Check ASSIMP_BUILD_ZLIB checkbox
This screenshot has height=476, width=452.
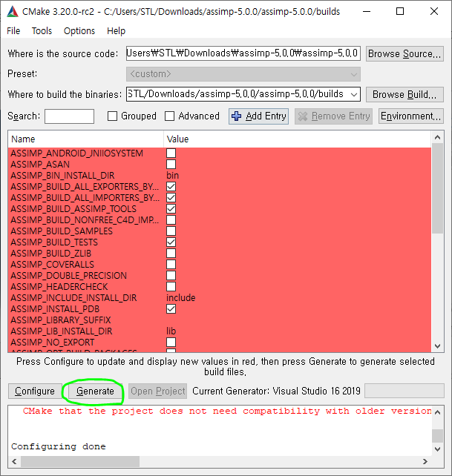[x=171, y=253]
